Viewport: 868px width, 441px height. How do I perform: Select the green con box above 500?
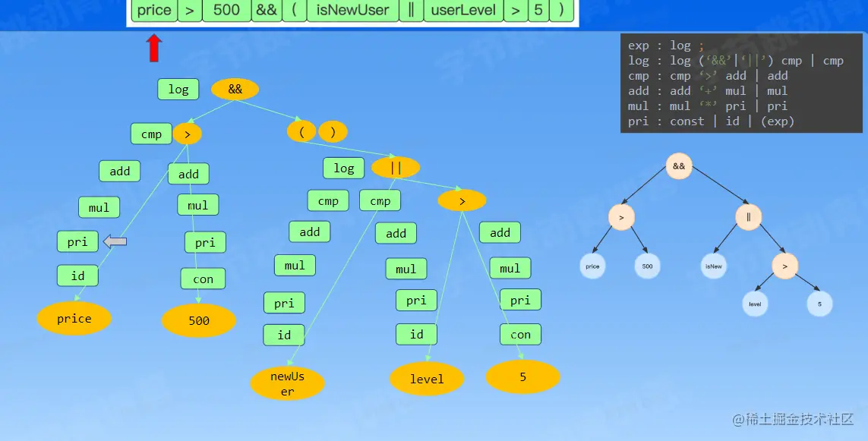point(204,279)
